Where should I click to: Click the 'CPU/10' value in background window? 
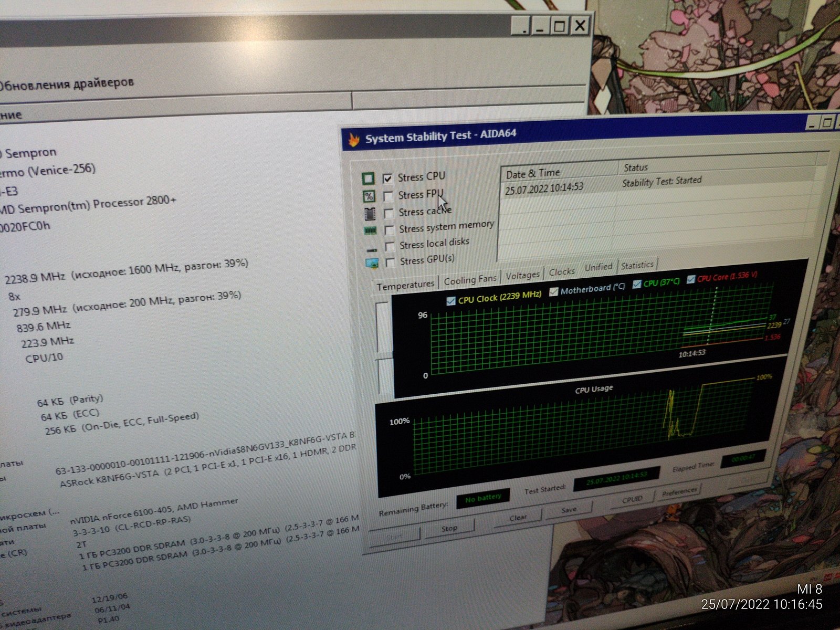pyautogui.click(x=44, y=358)
